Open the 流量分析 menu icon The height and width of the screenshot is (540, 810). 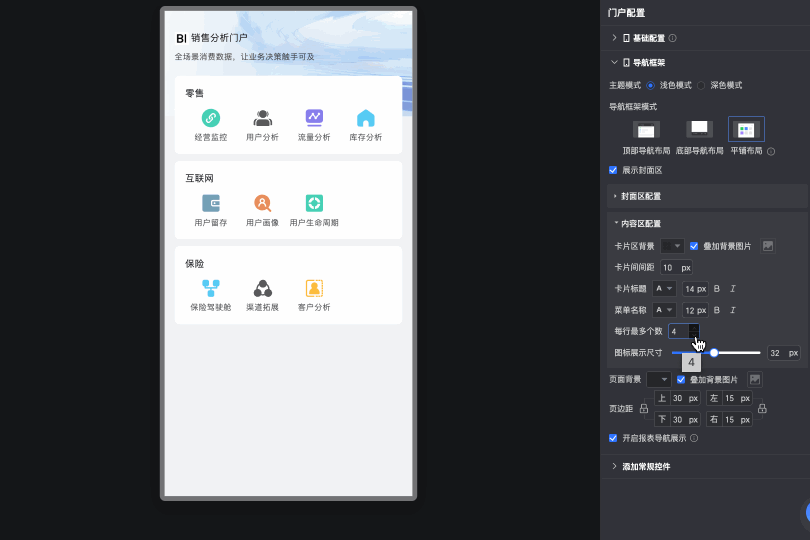tap(314, 118)
